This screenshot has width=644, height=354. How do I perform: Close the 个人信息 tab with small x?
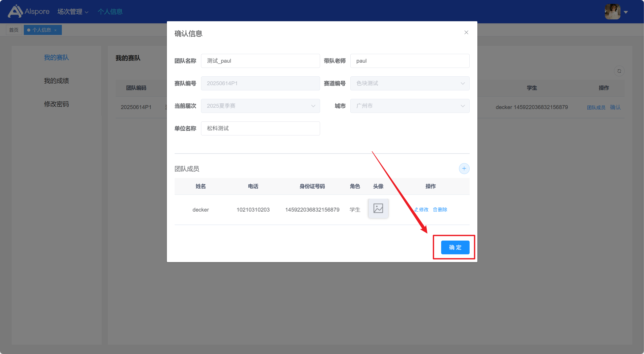click(x=55, y=30)
